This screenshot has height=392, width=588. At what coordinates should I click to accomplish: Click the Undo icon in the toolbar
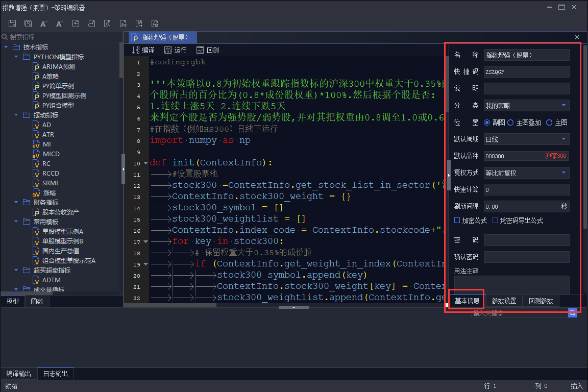[76, 23]
